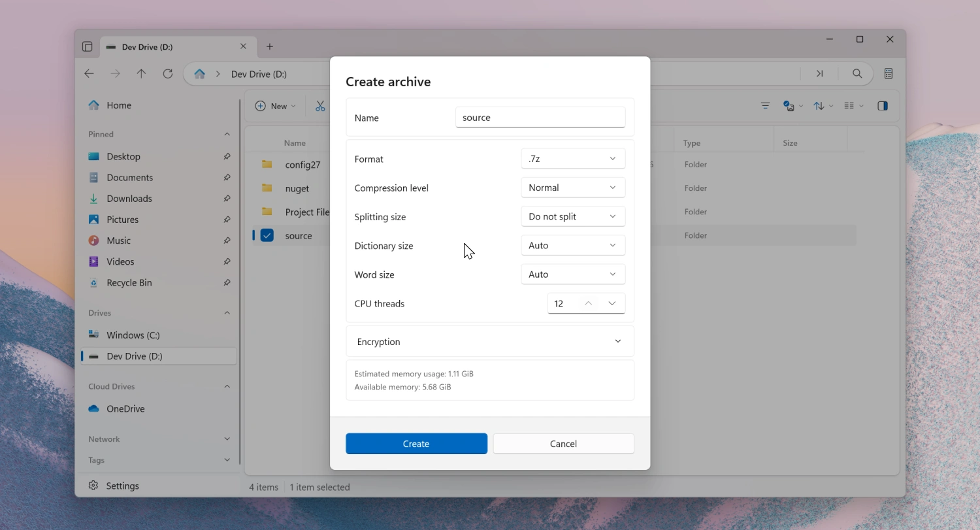Click the Home icon in the address bar
Viewport: 980px width, 530px height.
pyautogui.click(x=200, y=74)
